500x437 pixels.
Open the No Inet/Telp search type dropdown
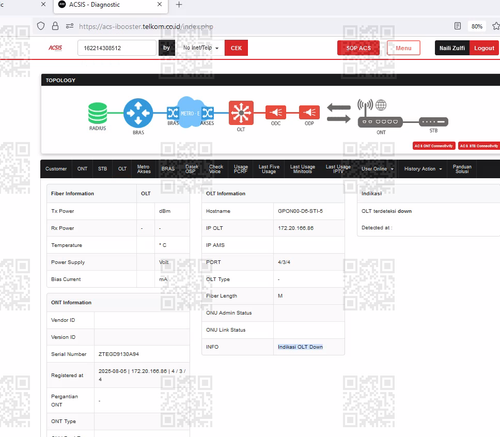(x=201, y=48)
